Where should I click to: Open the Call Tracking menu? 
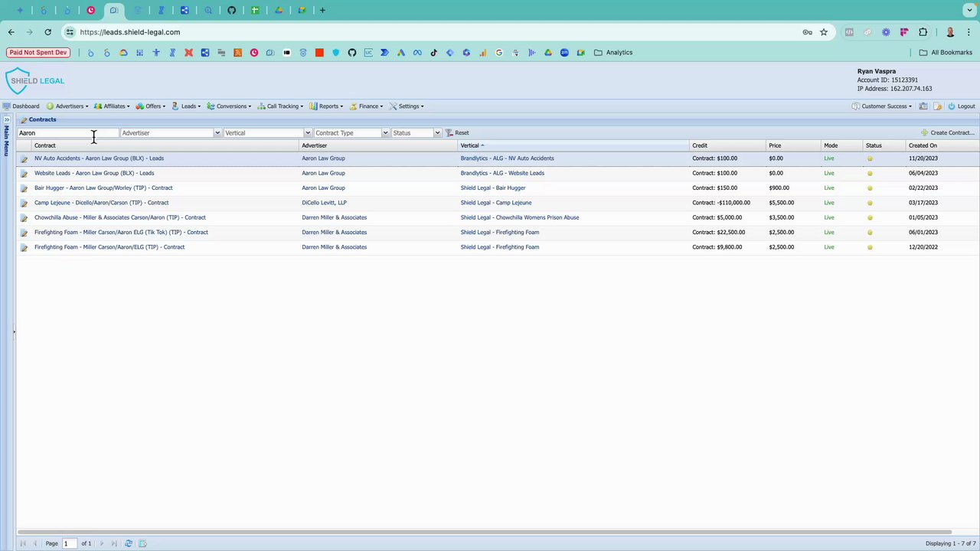point(280,106)
